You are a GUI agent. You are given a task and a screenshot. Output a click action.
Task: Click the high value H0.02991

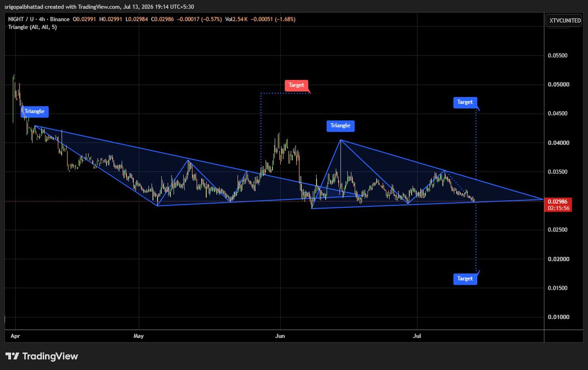click(x=112, y=19)
